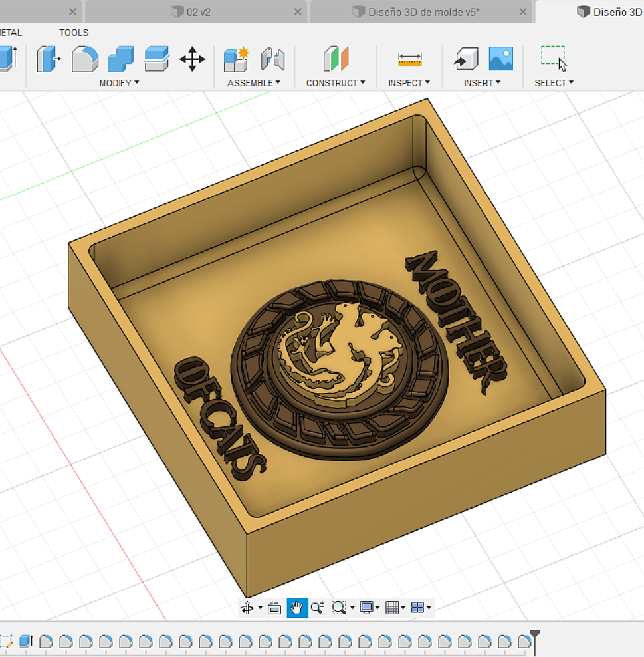Activate the Fillet tool

point(85,59)
